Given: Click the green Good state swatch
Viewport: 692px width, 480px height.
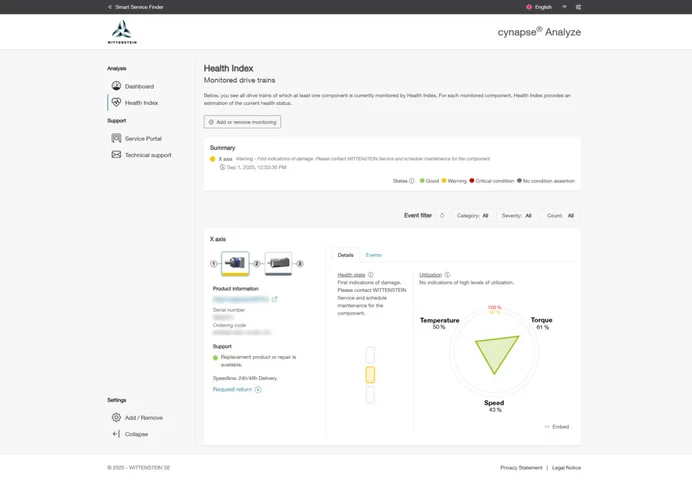Looking at the screenshot, I should (422, 180).
